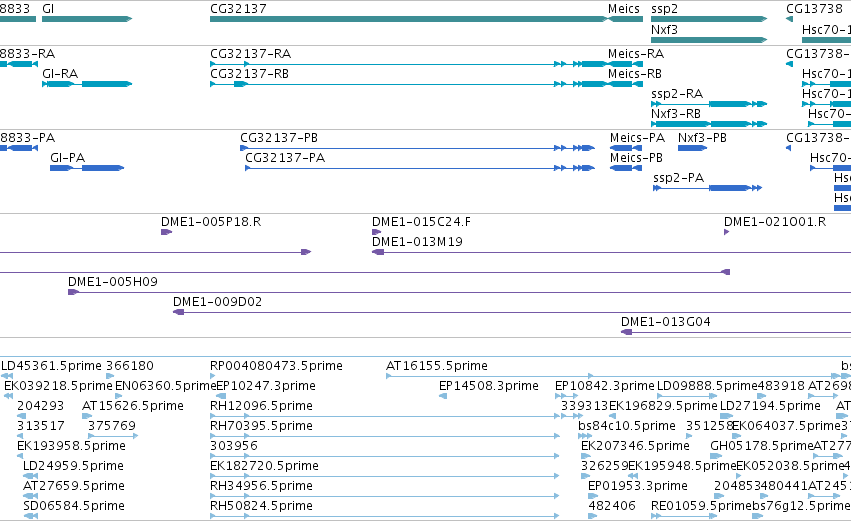The height and width of the screenshot is (521, 851).
Task: Click the CG32137-RA transcript label
Action: tap(250, 54)
